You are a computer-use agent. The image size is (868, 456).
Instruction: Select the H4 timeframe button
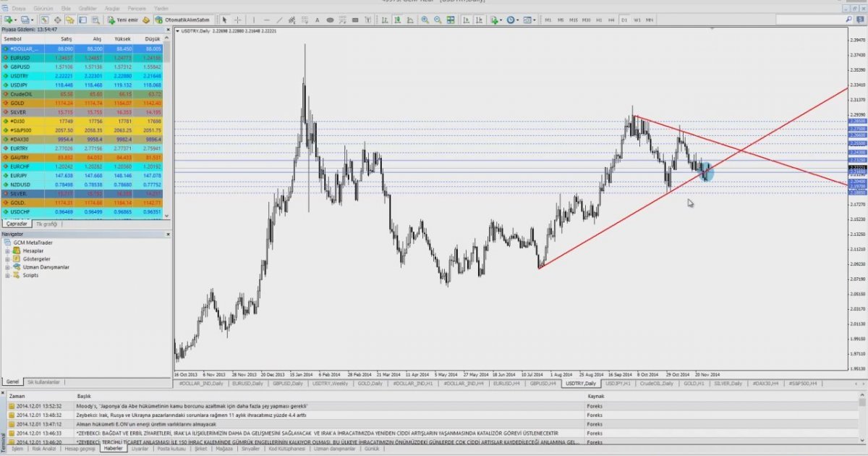click(611, 20)
